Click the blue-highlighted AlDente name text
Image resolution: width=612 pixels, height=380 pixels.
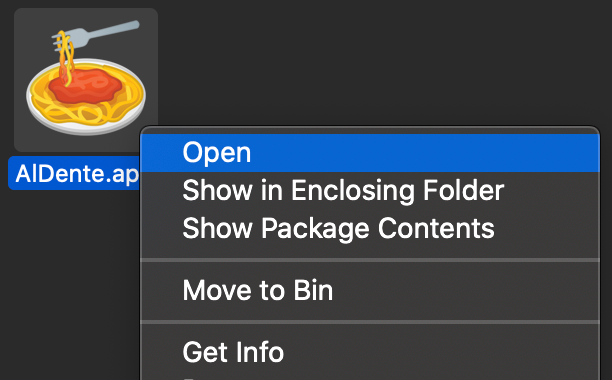[74, 173]
